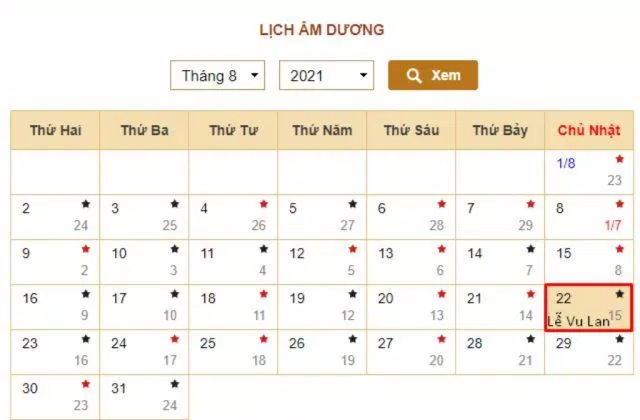Click the red star on day 30

click(x=85, y=384)
